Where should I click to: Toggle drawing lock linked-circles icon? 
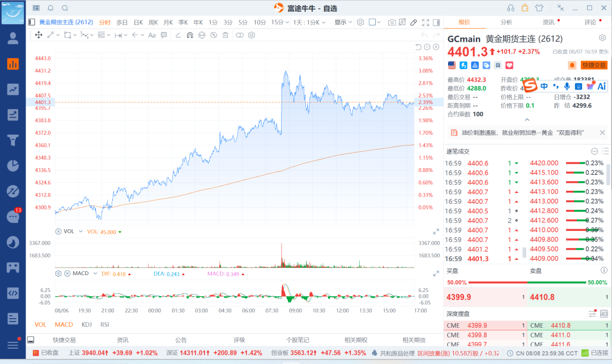pyautogui.click(x=240, y=35)
